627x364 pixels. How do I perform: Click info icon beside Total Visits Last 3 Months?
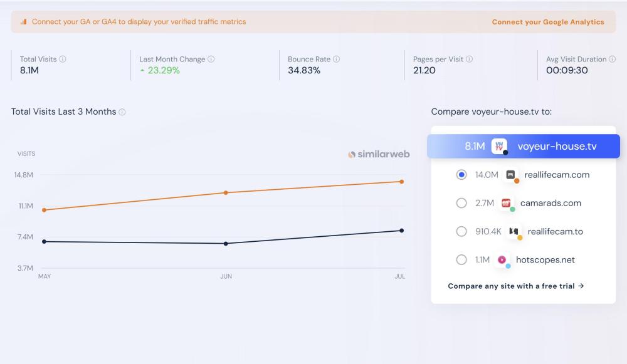tap(122, 112)
